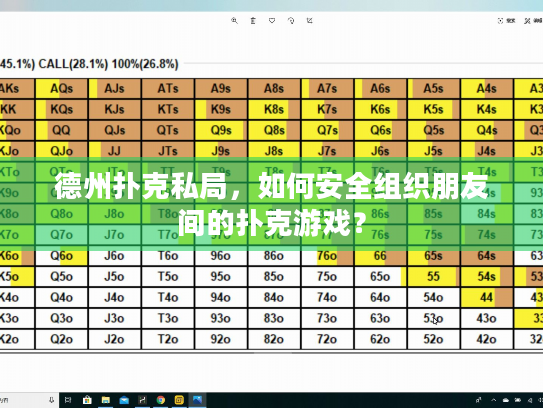Click the 44 pair cell
The width and height of the screenshot is (543, 408).
[x=487, y=298]
